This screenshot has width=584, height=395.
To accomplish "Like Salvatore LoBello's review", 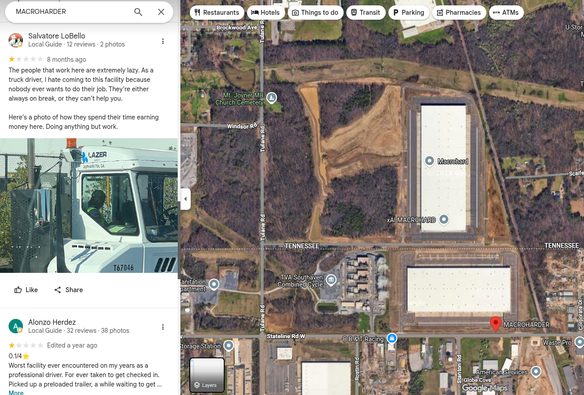I will [x=26, y=290].
